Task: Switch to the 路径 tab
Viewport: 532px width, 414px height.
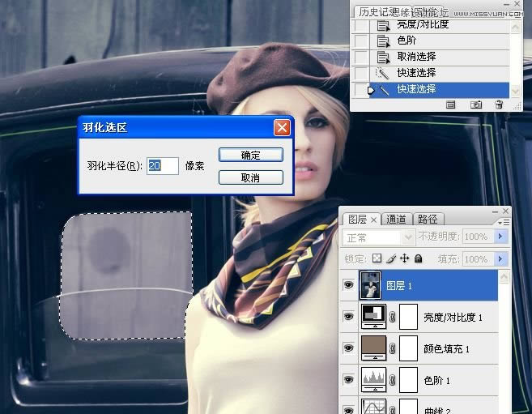Action: pos(427,220)
